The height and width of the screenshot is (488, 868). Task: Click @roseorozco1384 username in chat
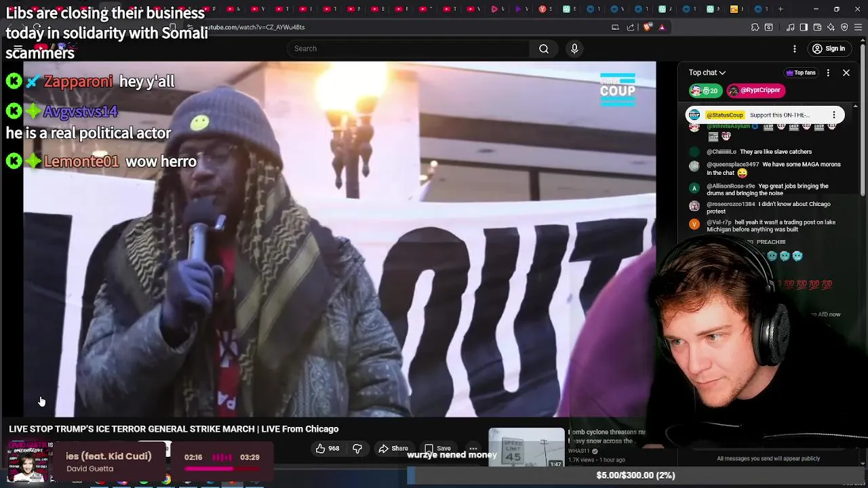point(730,204)
